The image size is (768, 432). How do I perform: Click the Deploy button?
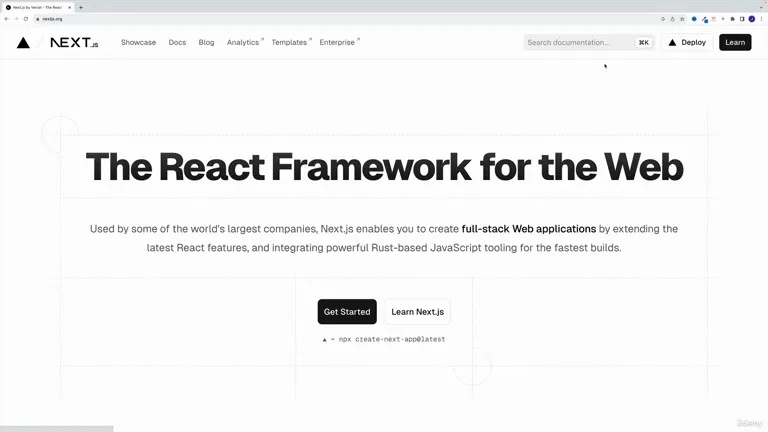(x=687, y=43)
